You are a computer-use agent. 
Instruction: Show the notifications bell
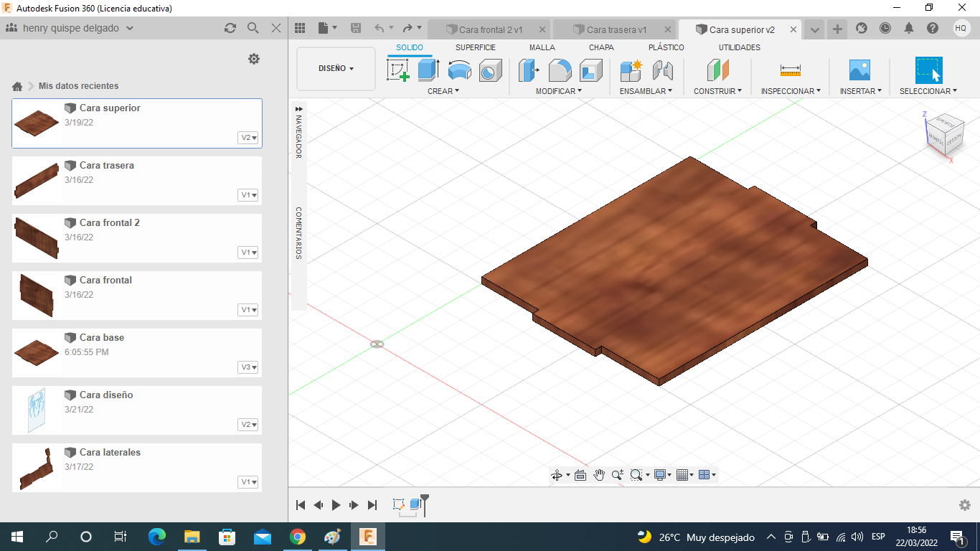(909, 28)
